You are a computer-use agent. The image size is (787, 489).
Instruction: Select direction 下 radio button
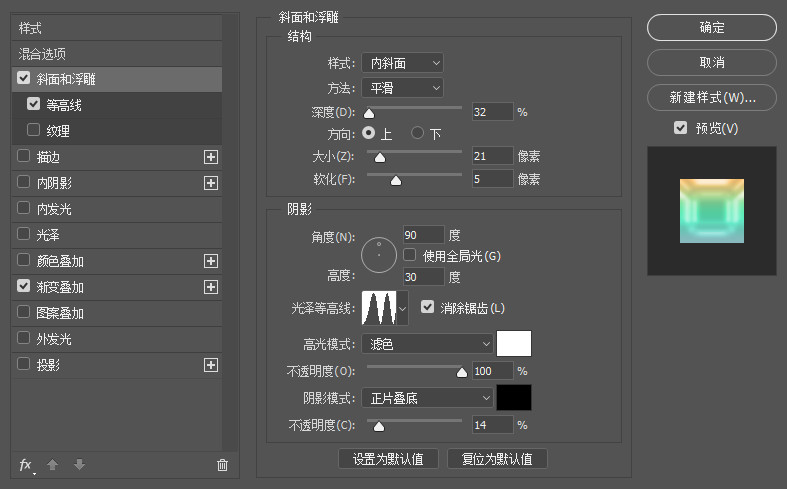pyautogui.click(x=417, y=133)
